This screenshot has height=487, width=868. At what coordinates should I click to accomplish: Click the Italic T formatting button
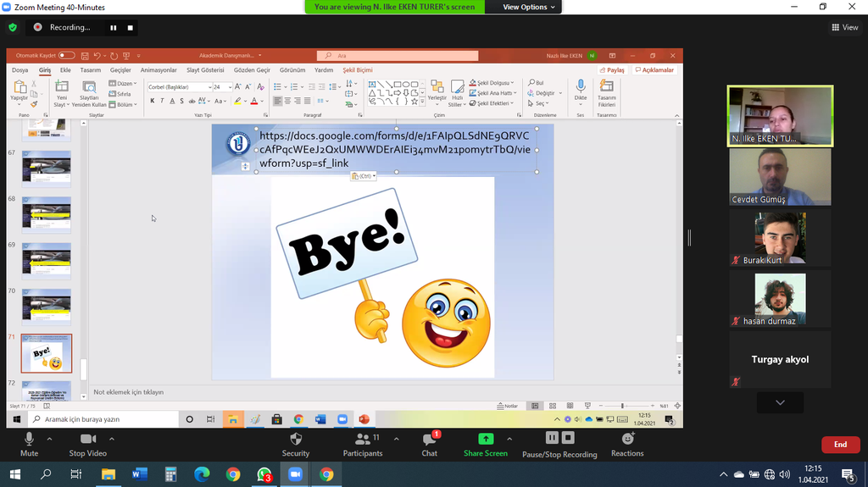(162, 101)
